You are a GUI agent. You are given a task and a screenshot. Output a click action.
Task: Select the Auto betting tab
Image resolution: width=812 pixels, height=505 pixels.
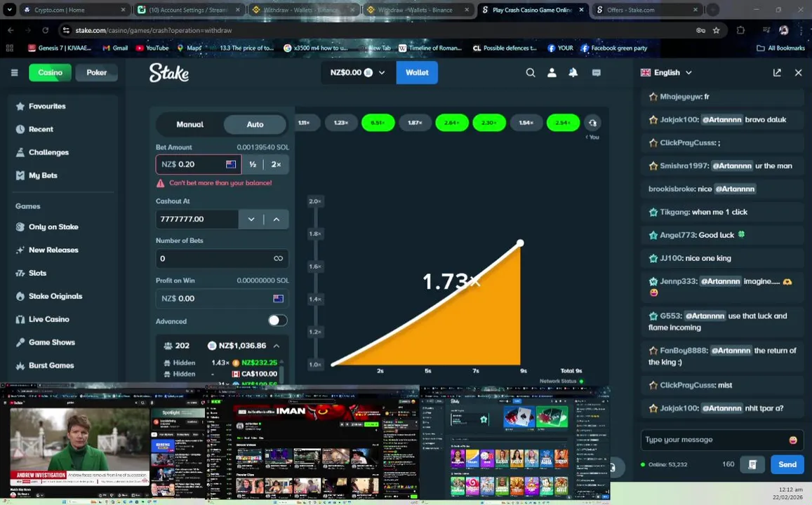pyautogui.click(x=255, y=124)
